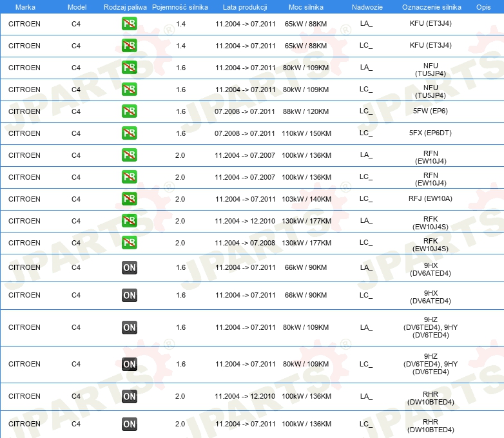Select the ON icon in the RHR LA_ row
504x438 pixels.
click(130, 396)
